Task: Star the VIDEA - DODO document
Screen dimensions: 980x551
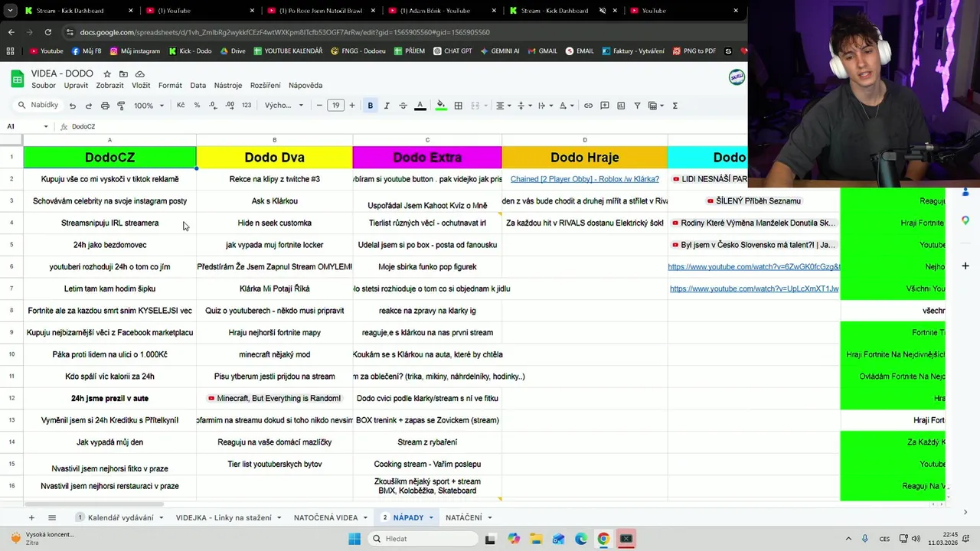Action: [x=107, y=74]
